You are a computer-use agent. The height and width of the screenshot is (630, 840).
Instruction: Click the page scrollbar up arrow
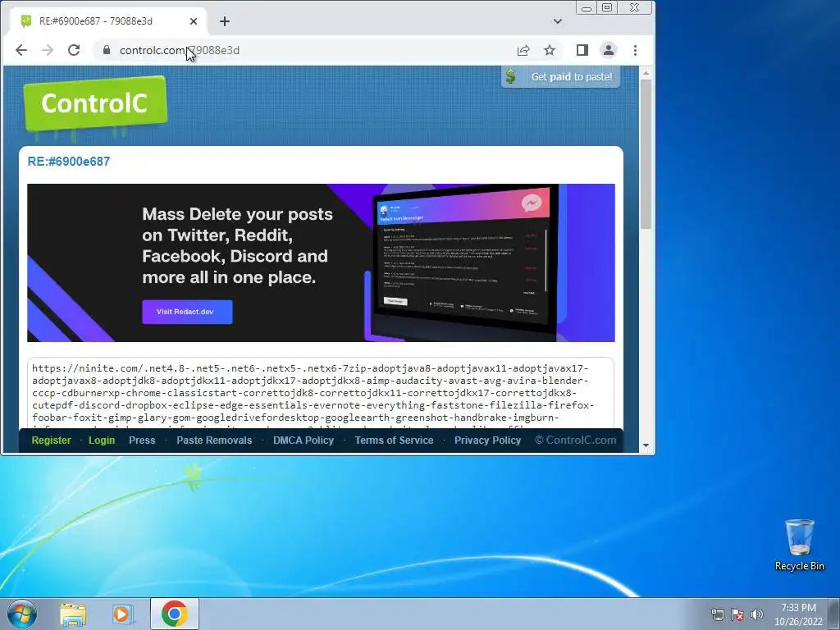point(646,73)
